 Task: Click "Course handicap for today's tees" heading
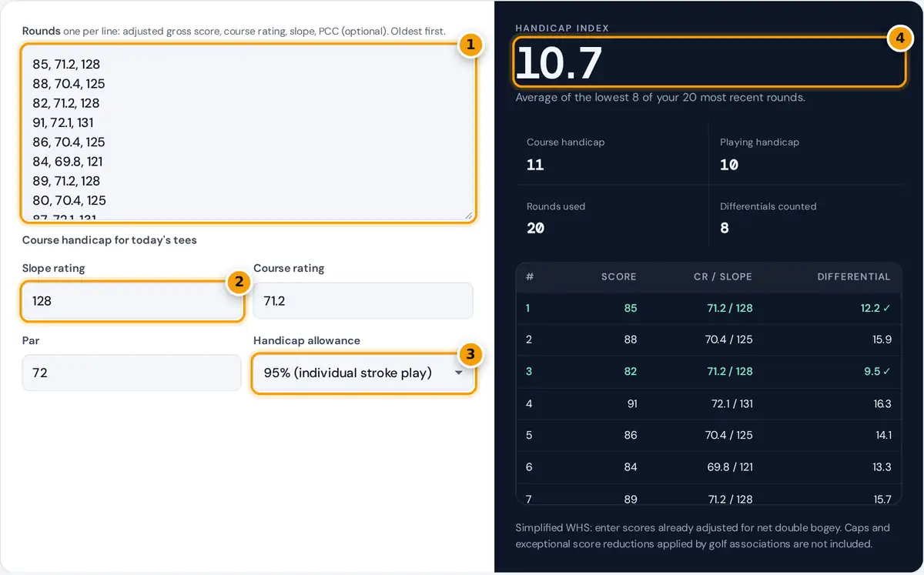click(x=109, y=240)
